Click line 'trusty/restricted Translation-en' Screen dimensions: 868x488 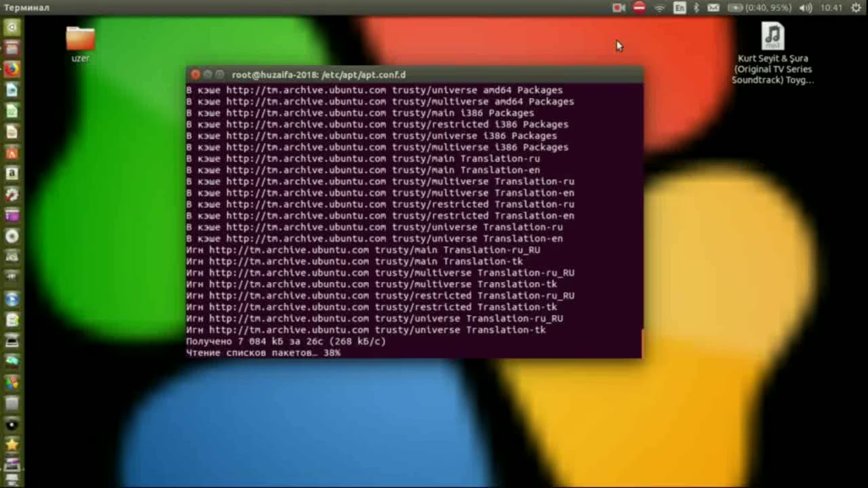380,216
